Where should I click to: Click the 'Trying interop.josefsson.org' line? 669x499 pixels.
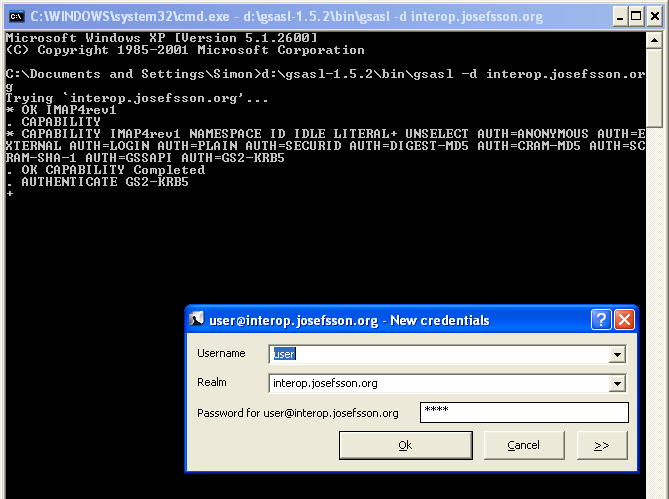(137, 99)
